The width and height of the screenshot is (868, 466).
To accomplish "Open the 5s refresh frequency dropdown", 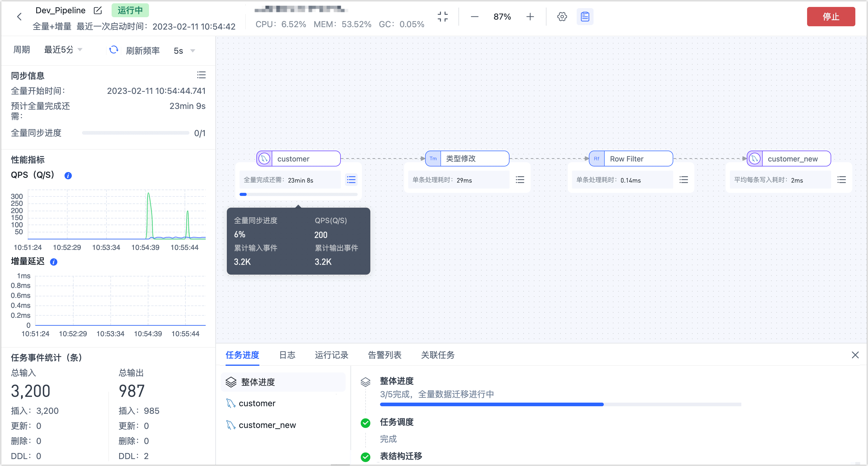I will pyautogui.click(x=184, y=50).
